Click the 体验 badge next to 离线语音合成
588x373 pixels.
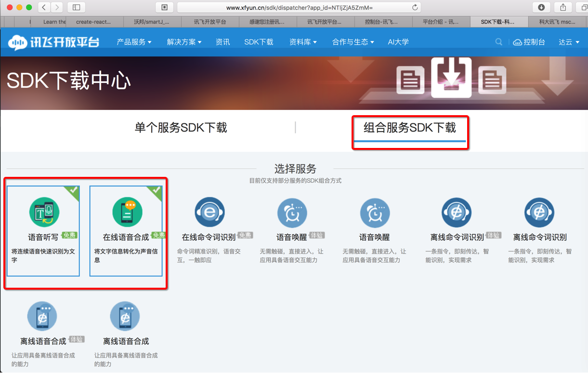[77, 339]
